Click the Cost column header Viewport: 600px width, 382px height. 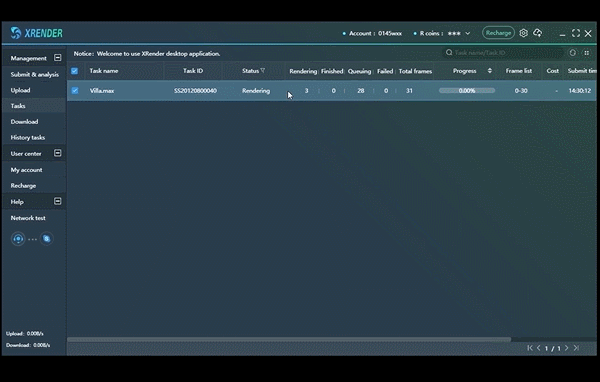tap(553, 71)
